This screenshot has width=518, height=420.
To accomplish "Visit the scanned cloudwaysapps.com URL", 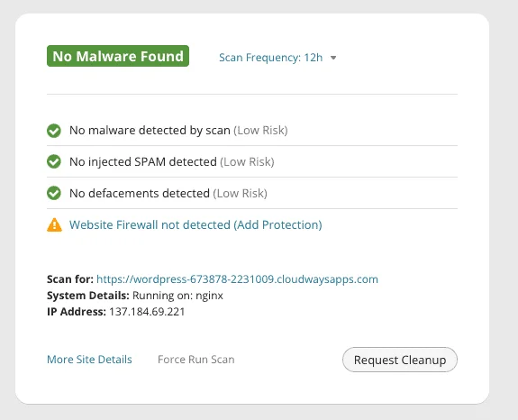I will click(237, 279).
